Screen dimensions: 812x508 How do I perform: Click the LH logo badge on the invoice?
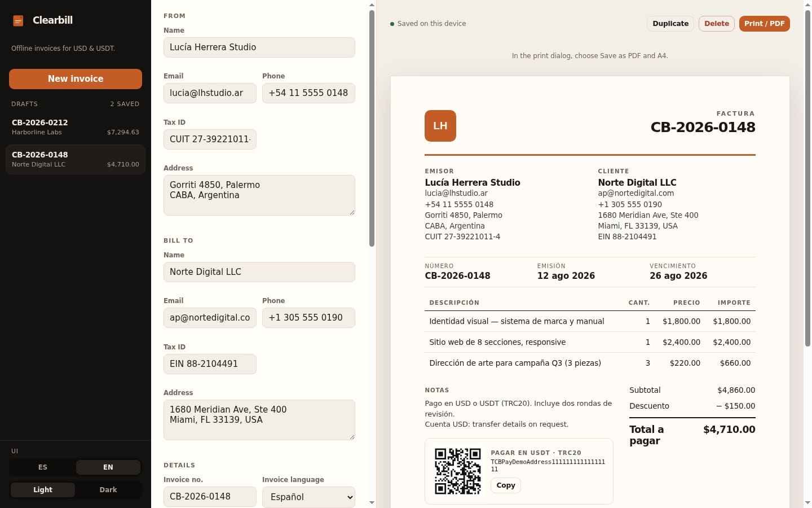pyautogui.click(x=440, y=126)
